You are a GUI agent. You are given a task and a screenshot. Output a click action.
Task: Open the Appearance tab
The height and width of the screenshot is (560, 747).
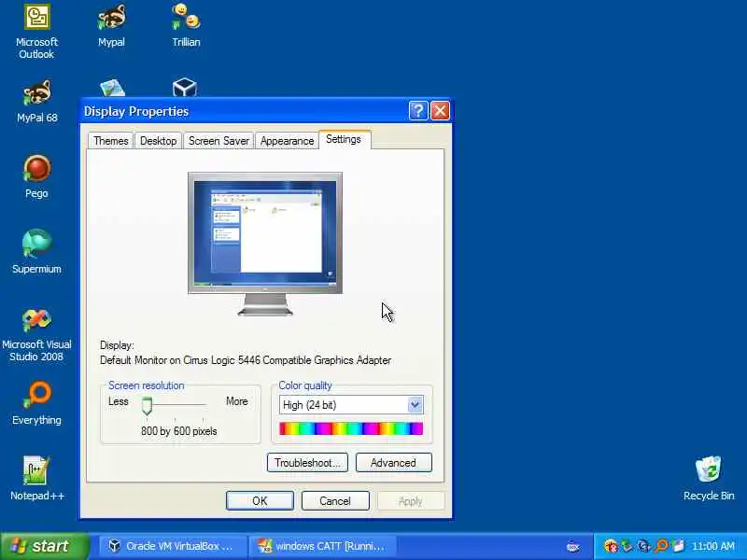[287, 141]
